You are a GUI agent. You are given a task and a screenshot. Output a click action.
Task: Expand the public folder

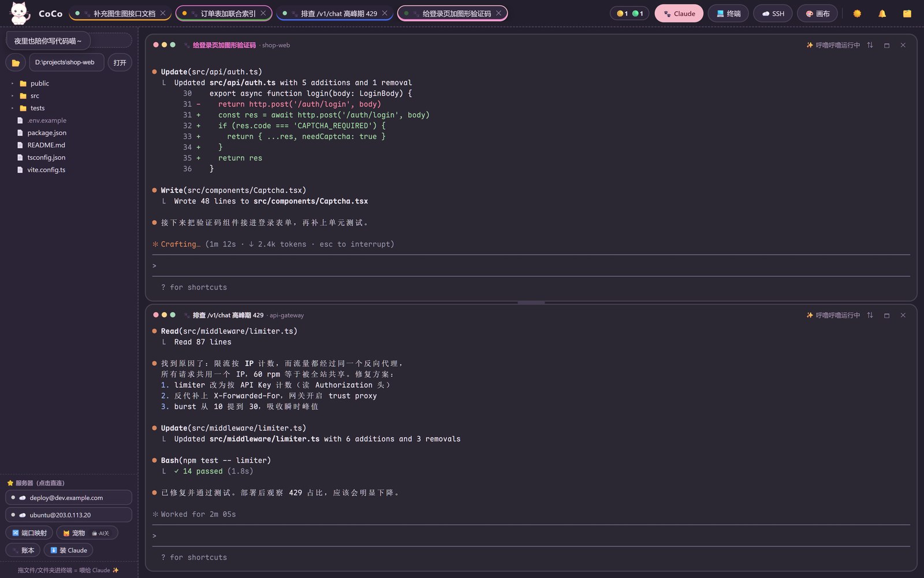[33, 83]
